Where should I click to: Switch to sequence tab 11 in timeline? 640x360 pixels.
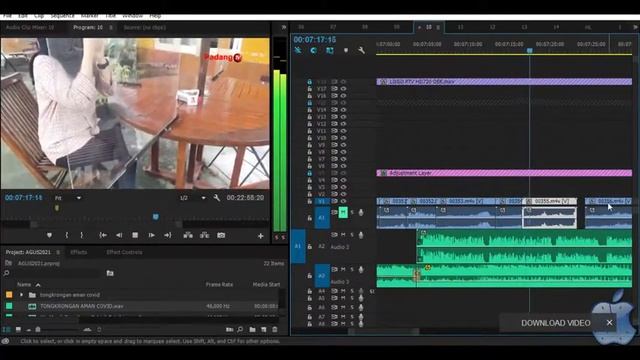pos(460,27)
